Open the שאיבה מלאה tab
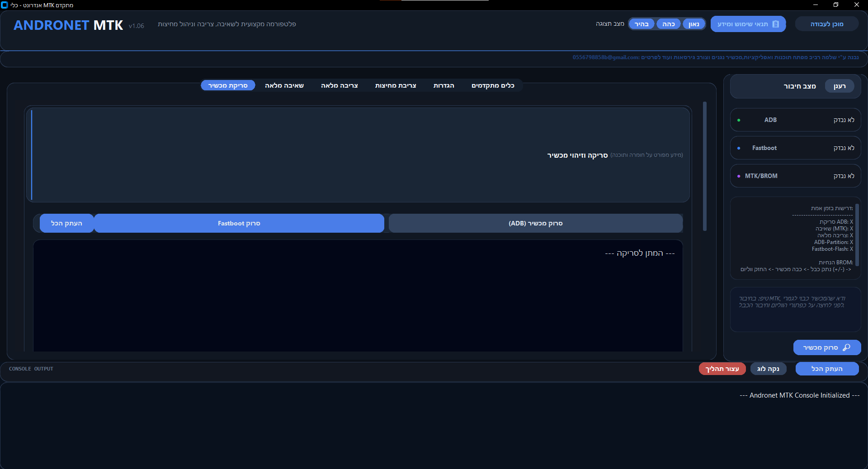The height and width of the screenshot is (469, 868). tap(284, 85)
